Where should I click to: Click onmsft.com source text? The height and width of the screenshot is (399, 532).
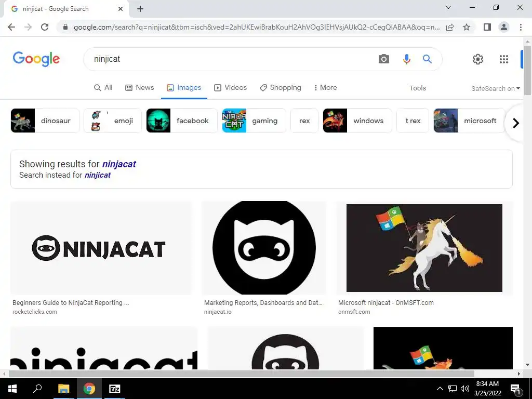354,312
